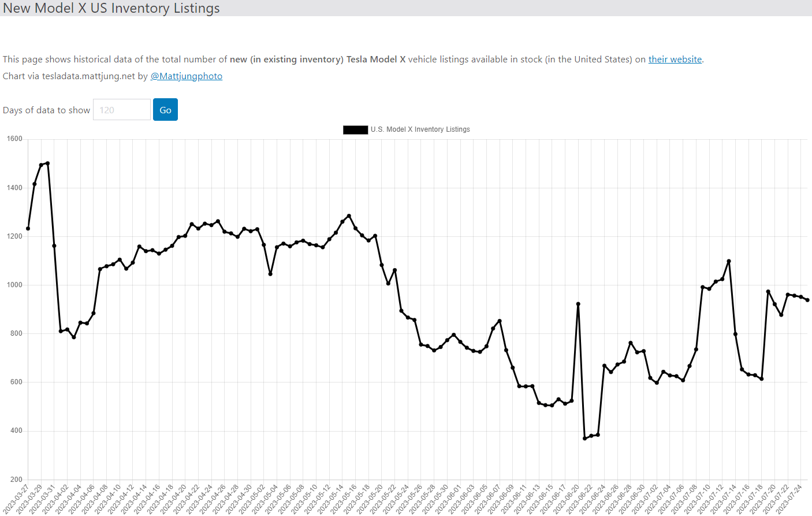The width and height of the screenshot is (812, 516).
Task: Open the @Mattjungphoto profile link
Action: [187, 76]
